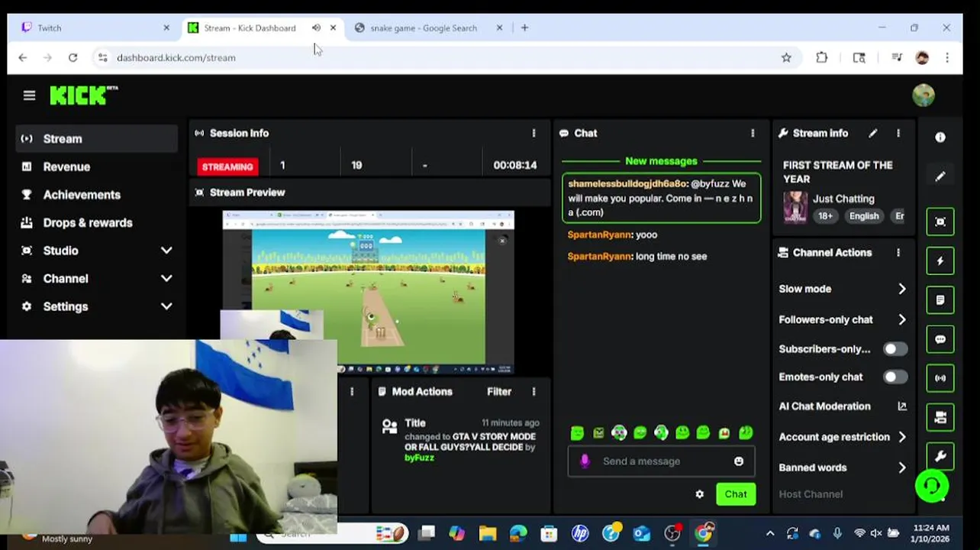
Task: Toggle chat bubble widget in right sidebar
Action: pyautogui.click(x=940, y=339)
